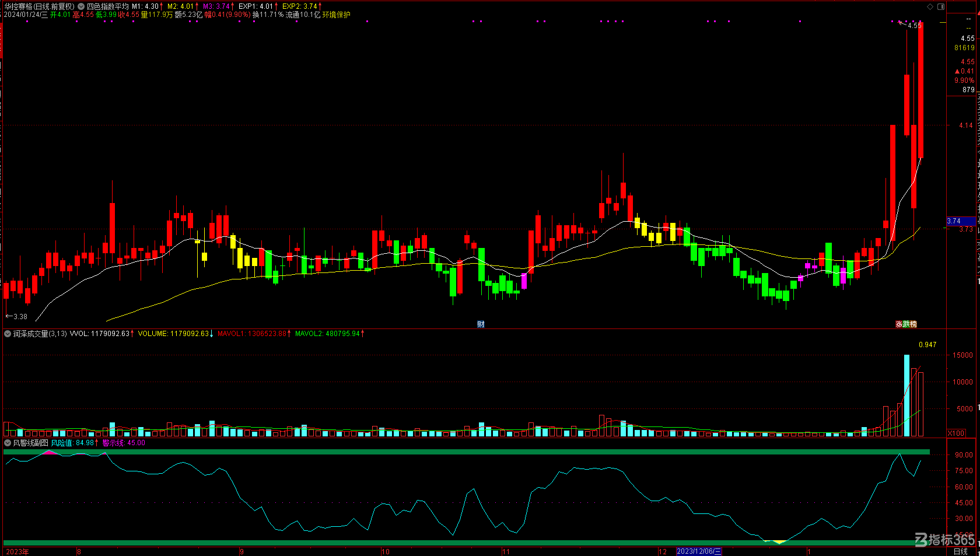This screenshot has height=556, width=980.
Task: Click the 2023年 label on the time axis
Action: point(17,551)
